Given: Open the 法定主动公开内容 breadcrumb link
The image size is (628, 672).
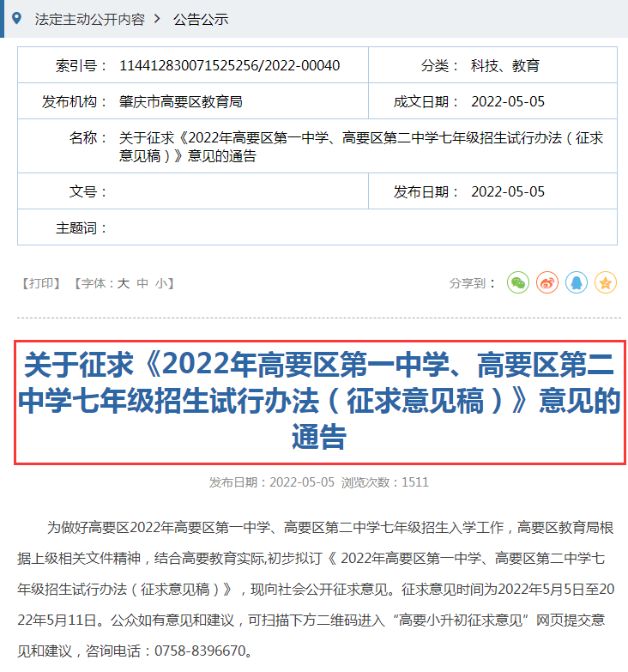Looking at the screenshot, I should pyautogui.click(x=89, y=19).
